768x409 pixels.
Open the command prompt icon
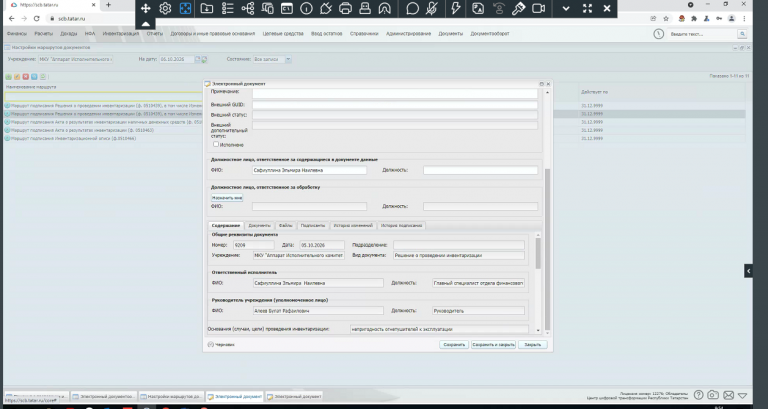(x=287, y=8)
